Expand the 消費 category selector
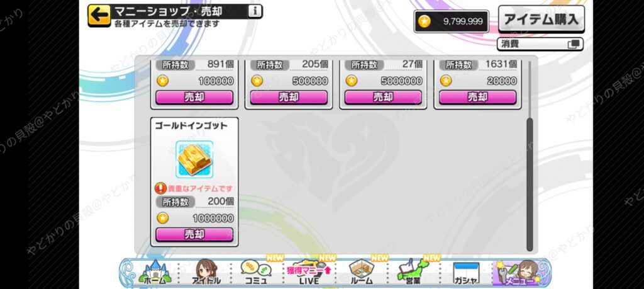 (540, 44)
